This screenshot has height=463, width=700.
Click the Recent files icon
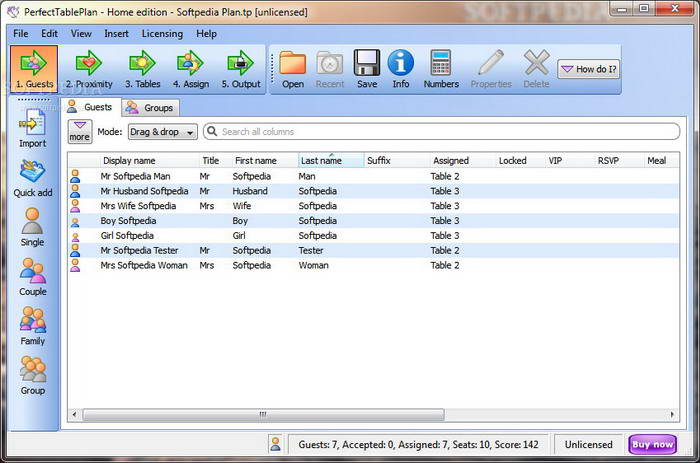click(x=330, y=63)
